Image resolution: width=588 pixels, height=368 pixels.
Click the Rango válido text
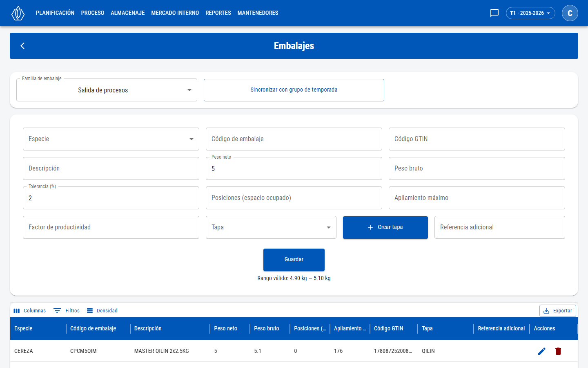[294, 278]
